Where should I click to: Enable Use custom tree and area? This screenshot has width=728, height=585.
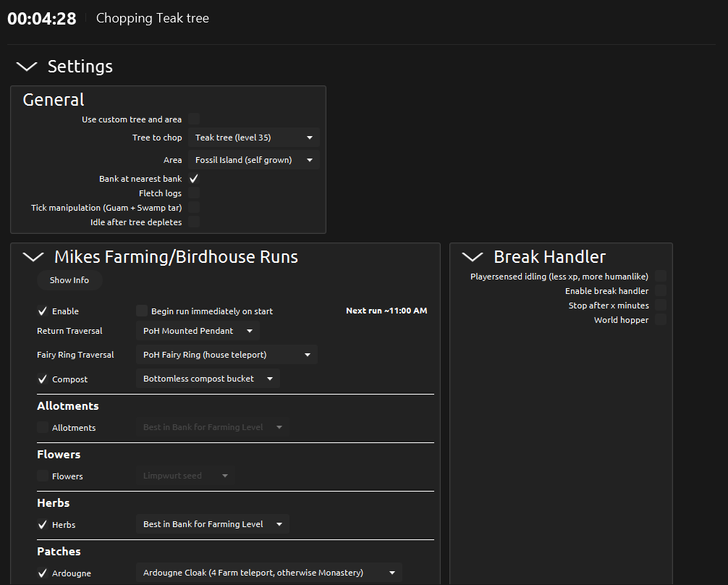194,119
